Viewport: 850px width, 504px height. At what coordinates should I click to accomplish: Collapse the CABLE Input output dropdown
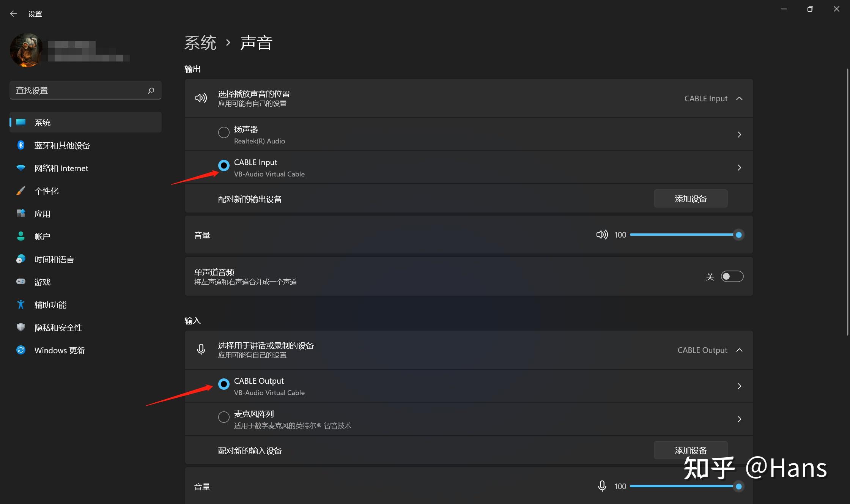739,99
